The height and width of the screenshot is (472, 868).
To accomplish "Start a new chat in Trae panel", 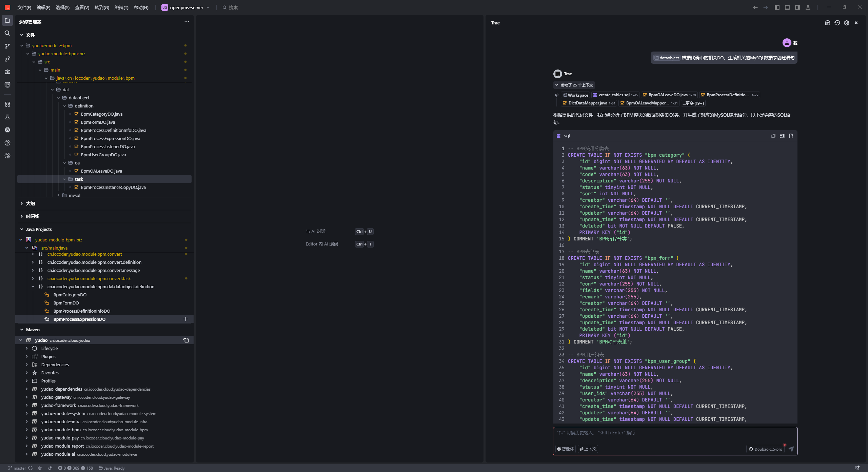I will (x=827, y=23).
